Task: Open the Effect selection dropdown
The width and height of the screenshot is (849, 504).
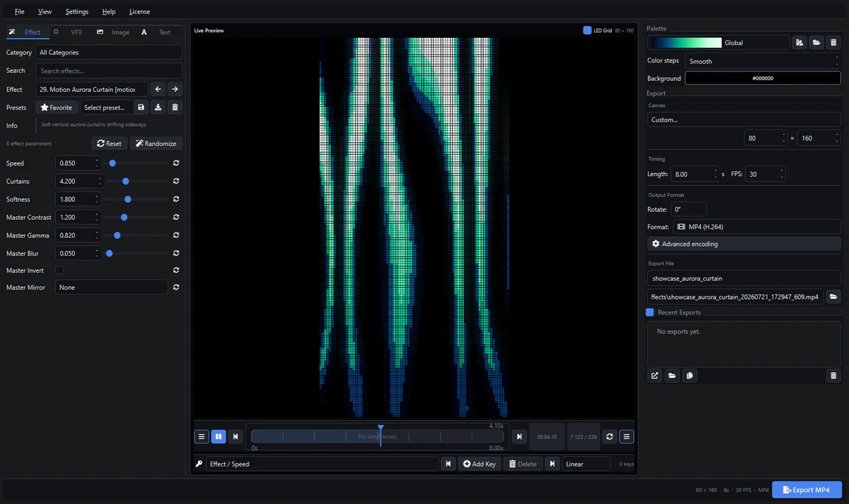Action: click(92, 89)
